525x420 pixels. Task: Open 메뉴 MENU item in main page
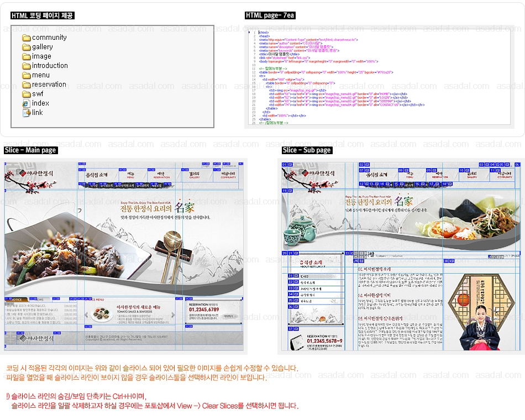click(x=130, y=175)
